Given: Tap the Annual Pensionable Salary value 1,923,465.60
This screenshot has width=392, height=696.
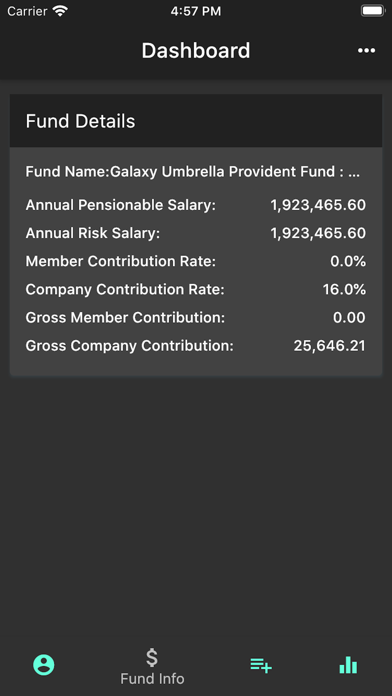Looking at the screenshot, I should pyautogui.click(x=318, y=205).
